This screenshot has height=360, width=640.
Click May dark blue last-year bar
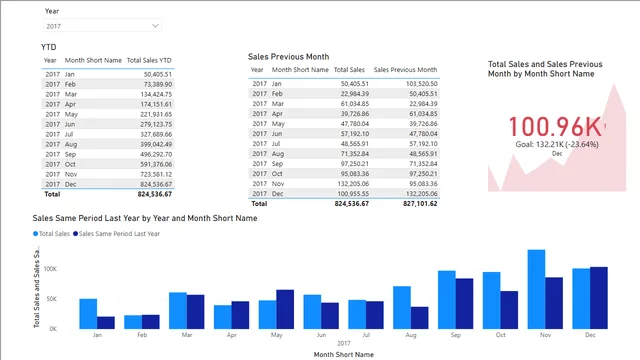(285, 309)
